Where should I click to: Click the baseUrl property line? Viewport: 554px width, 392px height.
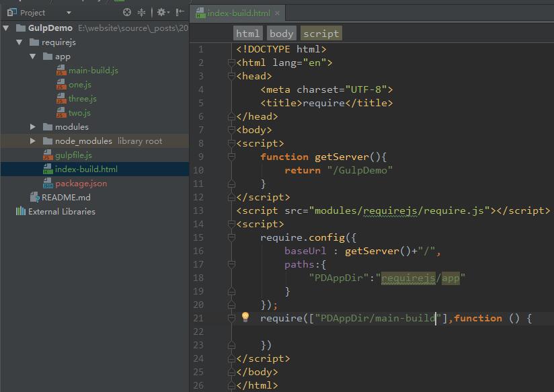[x=362, y=251]
